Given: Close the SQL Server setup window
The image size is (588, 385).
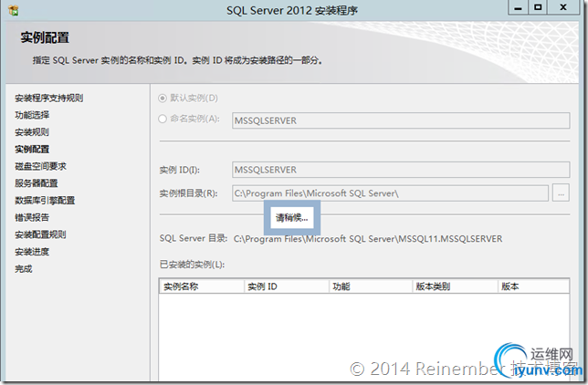Looking at the screenshot, I should pos(563,7).
